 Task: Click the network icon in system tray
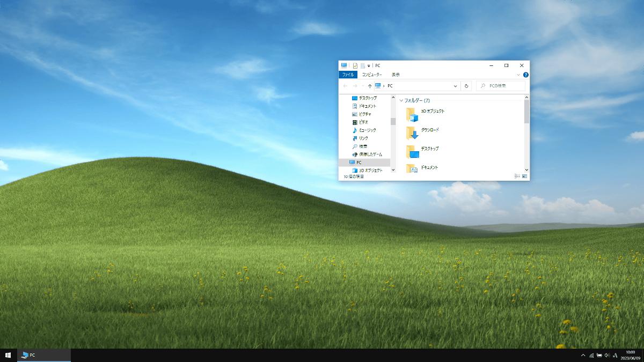(591, 355)
